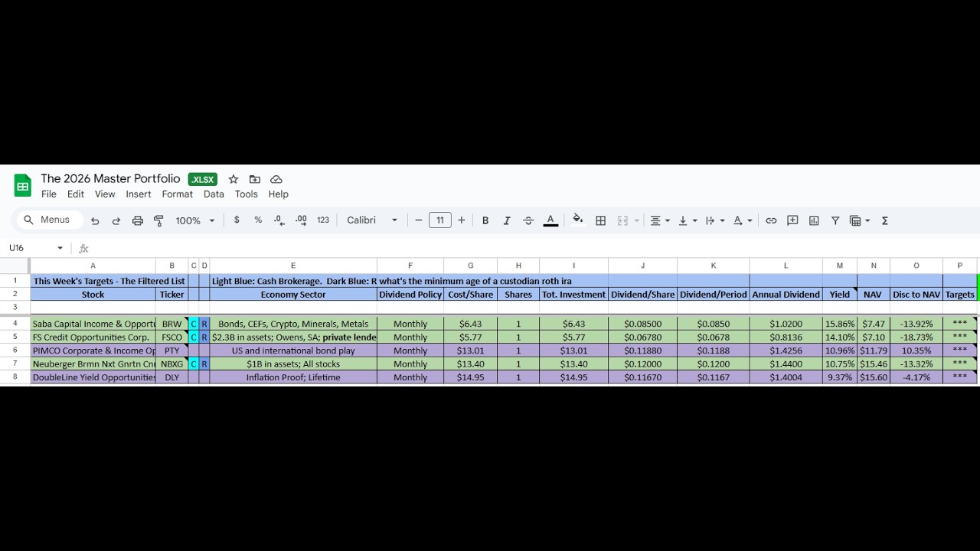Viewport: 980px width, 551px height.
Task: Click the move to folder icon
Action: click(255, 179)
